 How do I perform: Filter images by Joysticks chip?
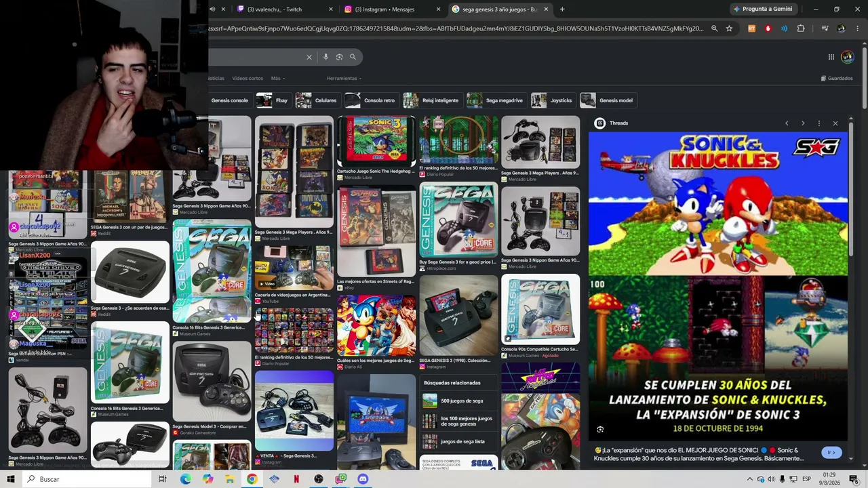(553, 100)
